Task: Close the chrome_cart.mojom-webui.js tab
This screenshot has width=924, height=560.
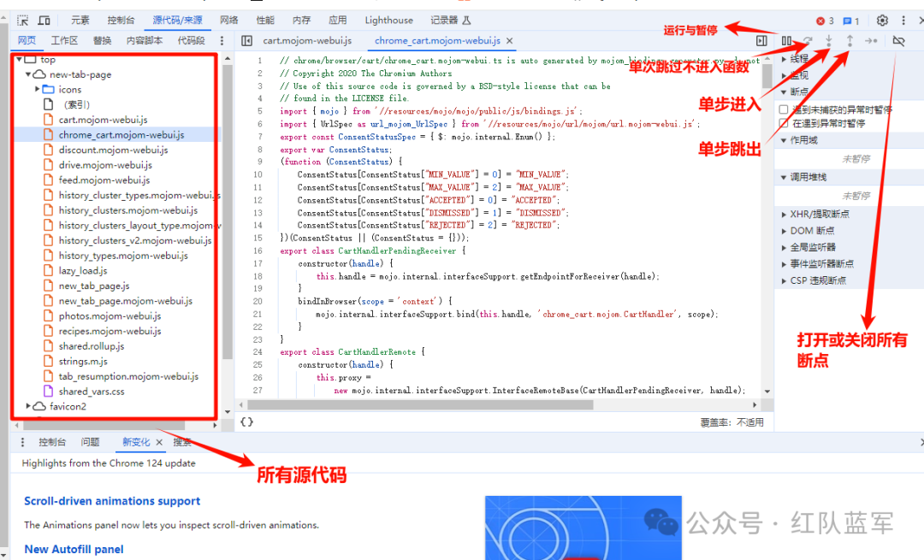Action: coord(510,40)
